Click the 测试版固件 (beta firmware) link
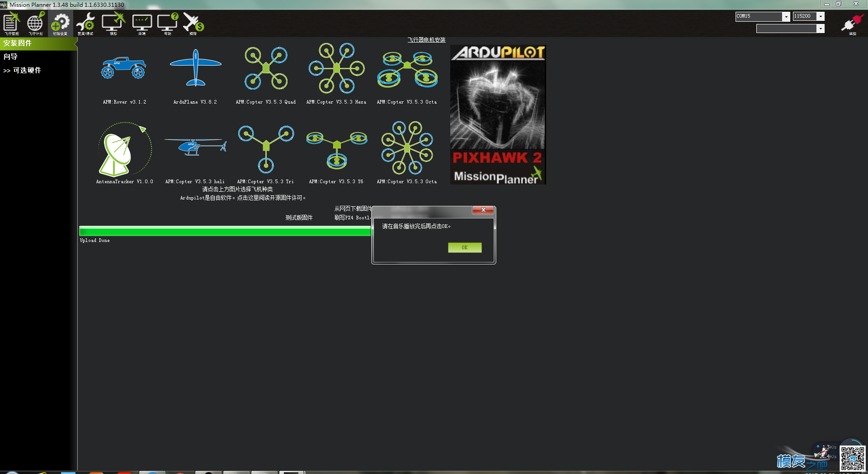Image resolution: width=868 pixels, height=474 pixels. tap(299, 218)
